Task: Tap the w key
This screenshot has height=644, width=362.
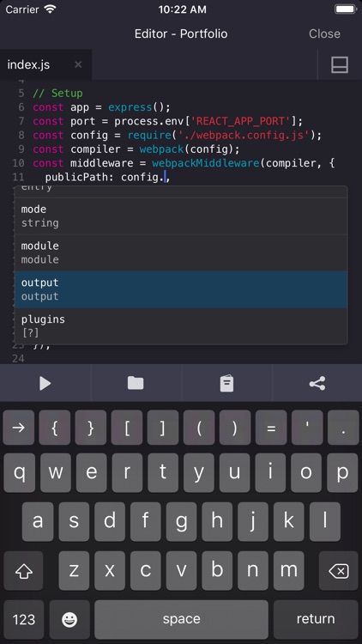Action: 55,472
